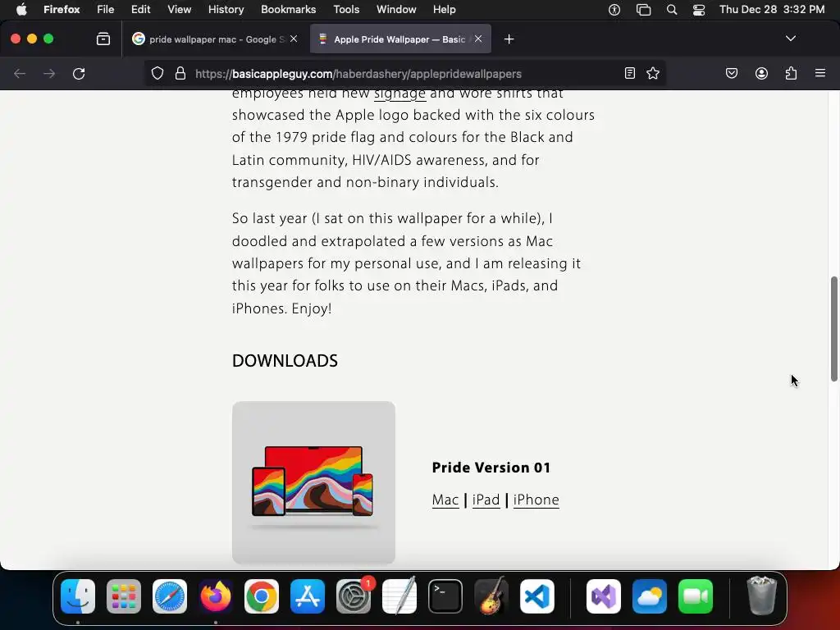Open the Firefox hamburger application menu
The height and width of the screenshot is (630, 840).
tap(820, 73)
